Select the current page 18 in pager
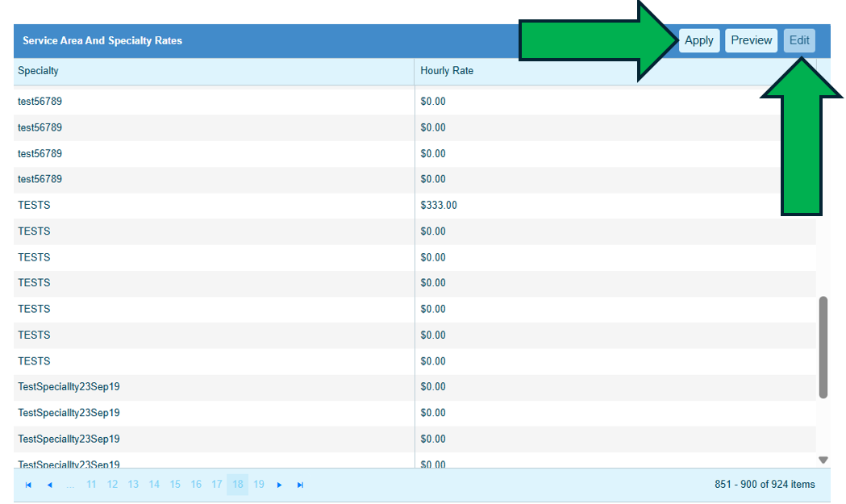The width and height of the screenshot is (846, 504). click(x=238, y=485)
